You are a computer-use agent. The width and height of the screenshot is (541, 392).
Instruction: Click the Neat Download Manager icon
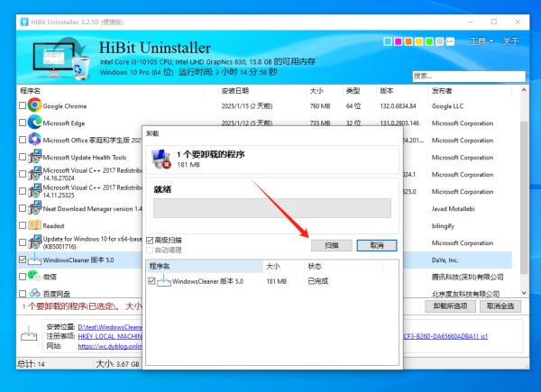pyautogui.click(x=35, y=208)
